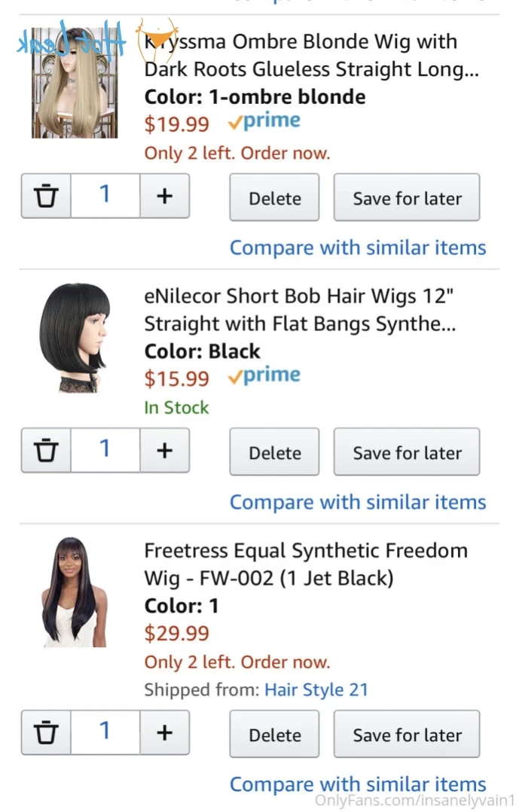Open the Hair Style 21 seller link
Viewport: 519px width, 812px height.
(x=316, y=689)
